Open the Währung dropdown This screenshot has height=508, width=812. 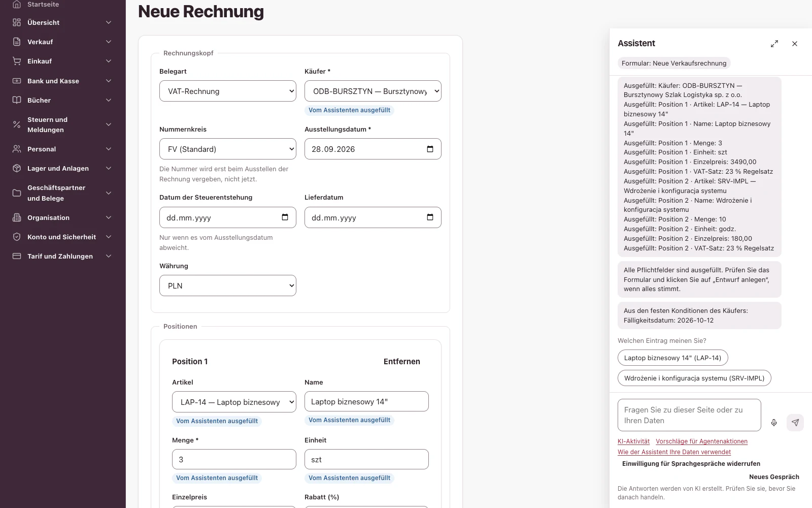pyautogui.click(x=228, y=285)
